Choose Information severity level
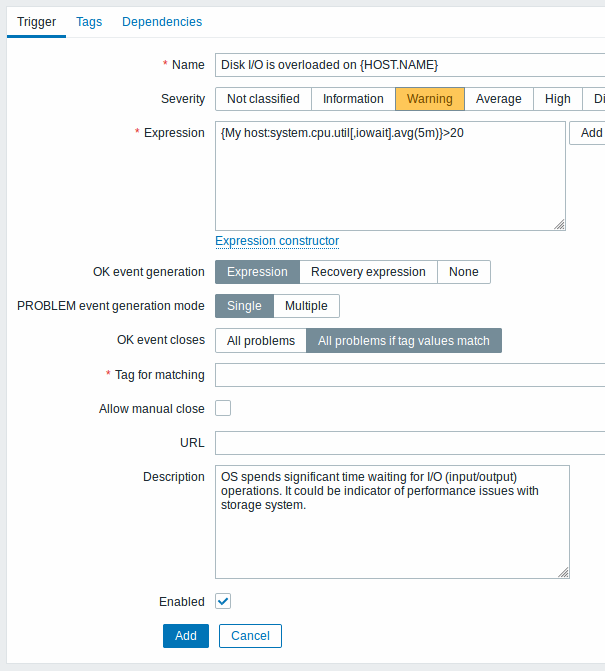 [353, 99]
